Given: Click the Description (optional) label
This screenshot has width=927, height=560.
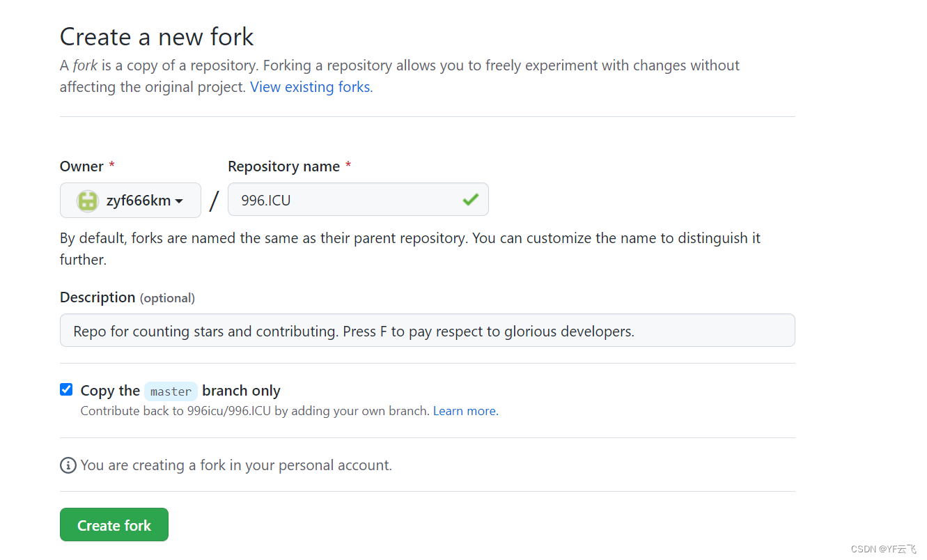Looking at the screenshot, I should [x=127, y=297].
